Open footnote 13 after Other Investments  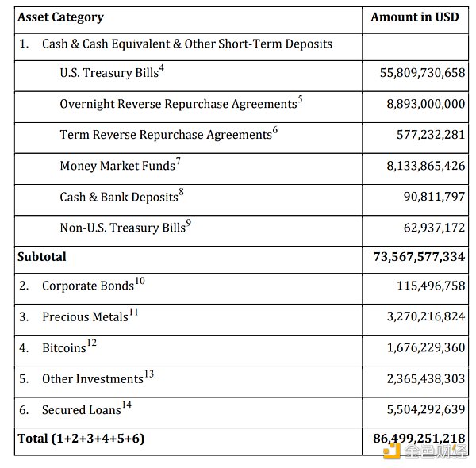(x=148, y=374)
